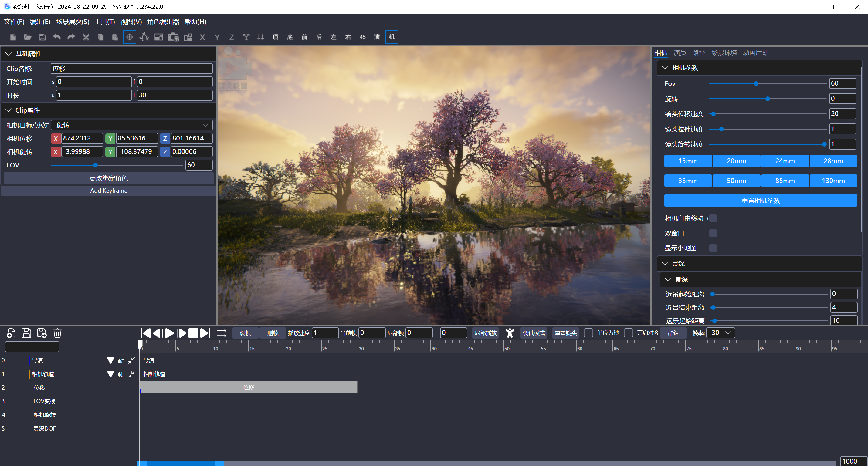Enable the 相机自由移动 checkbox
The height and width of the screenshot is (466, 868).
click(x=713, y=218)
